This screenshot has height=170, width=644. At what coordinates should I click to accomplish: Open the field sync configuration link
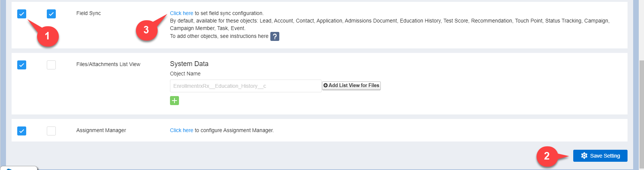pyautogui.click(x=182, y=13)
